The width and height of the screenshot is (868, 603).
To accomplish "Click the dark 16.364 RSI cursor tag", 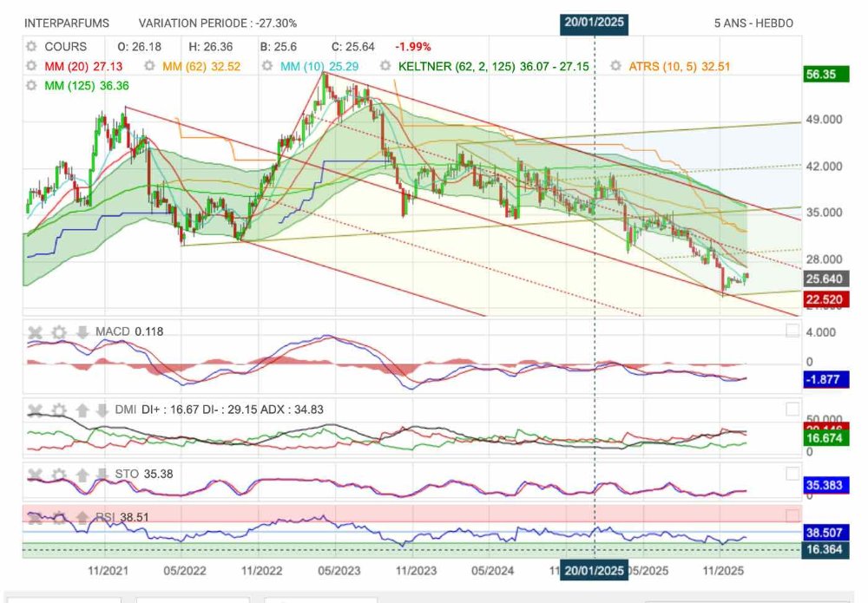I will point(826,549).
